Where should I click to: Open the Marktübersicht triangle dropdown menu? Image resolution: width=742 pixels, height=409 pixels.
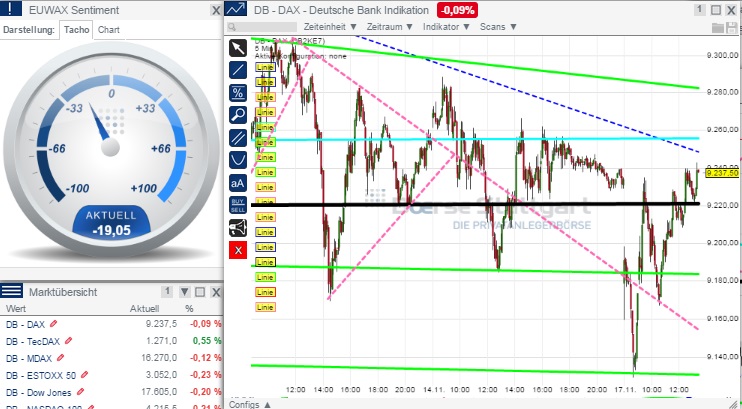185,292
